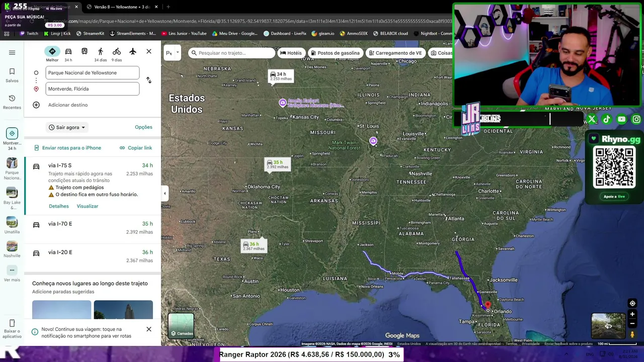Click Baixar o aplicativo phone icon
This screenshot has width=644, height=362.
pos(12,323)
